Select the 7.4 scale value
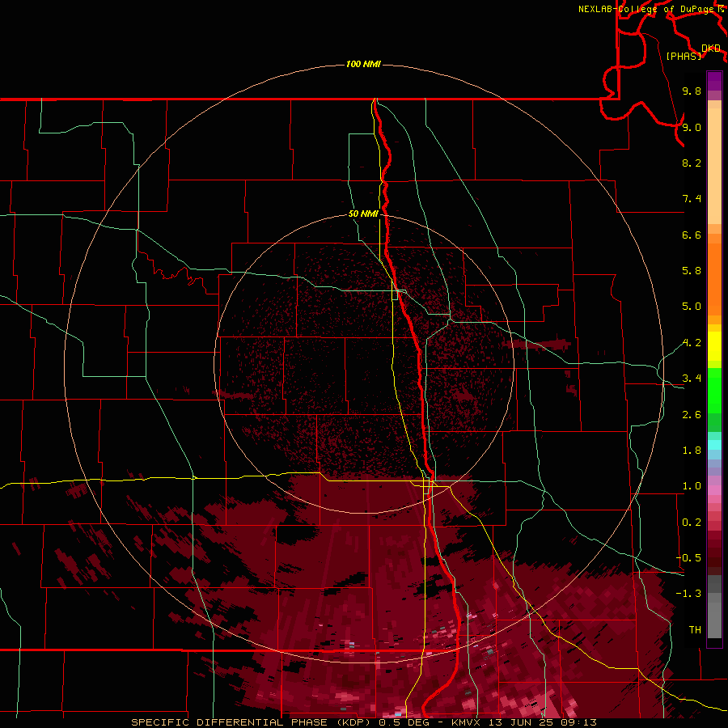 coord(692,199)
